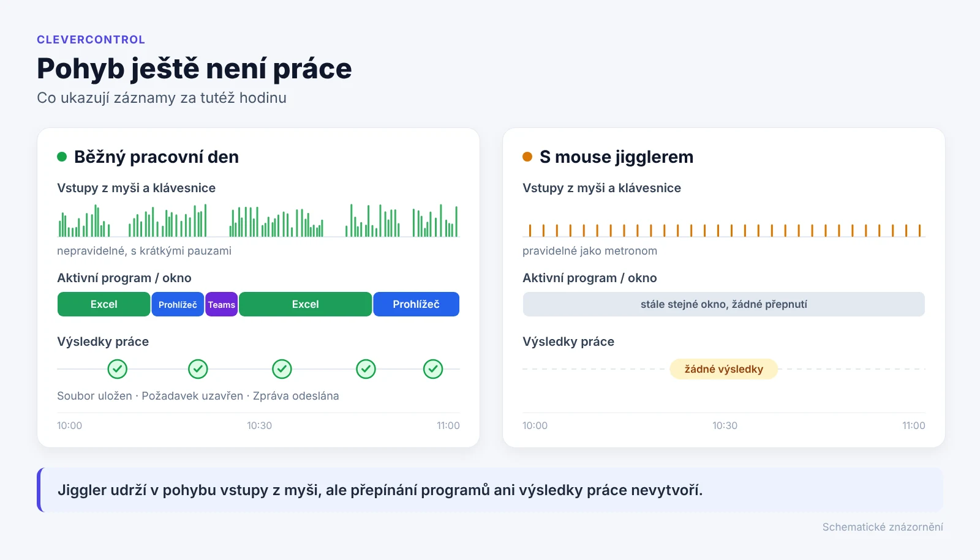The image size is (980, 560).
Task: Click 'Vstupy z myši a klávesnice' in Běžný pracovní den card
Action: pos(136,188)
